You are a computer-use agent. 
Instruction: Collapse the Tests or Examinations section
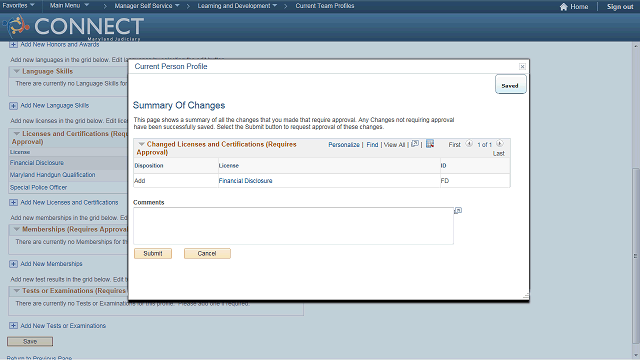pyautogui.click(x=16, y=291)
